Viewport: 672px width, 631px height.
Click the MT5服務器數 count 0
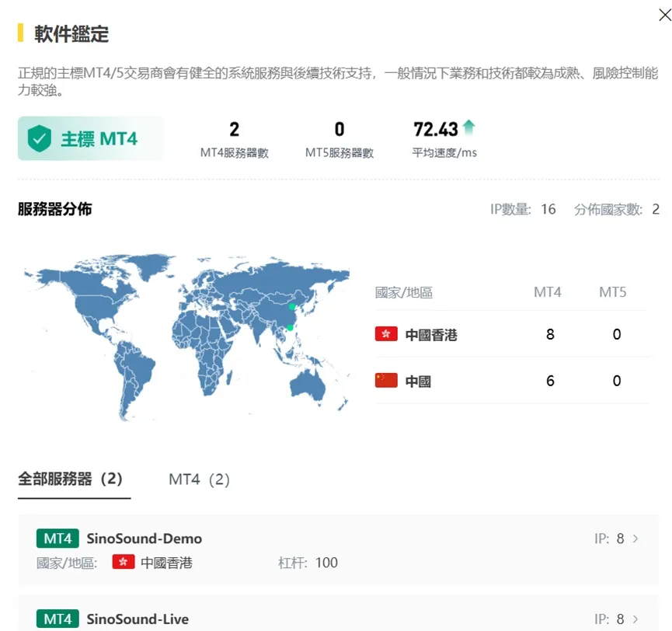[x=339, y=130]
